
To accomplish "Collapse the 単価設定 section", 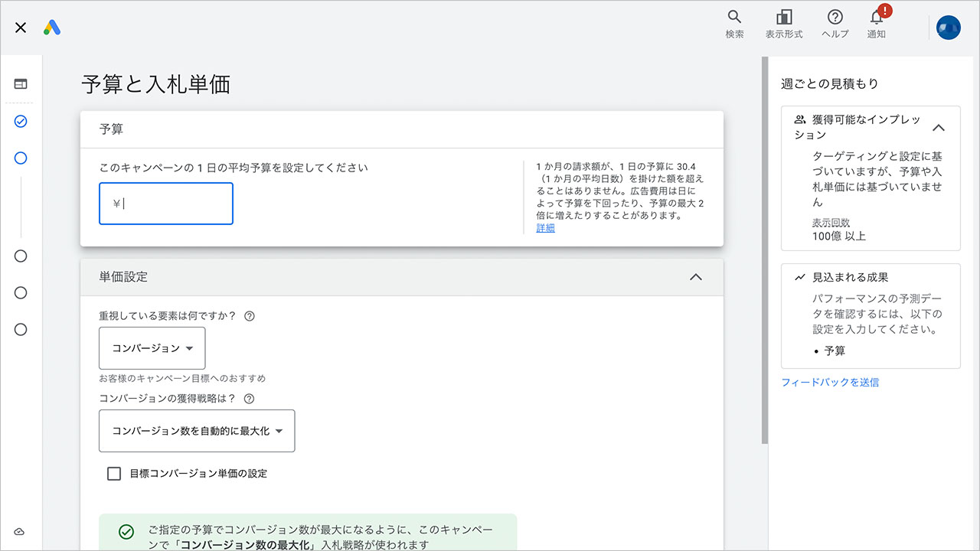I will click(696, 277).
